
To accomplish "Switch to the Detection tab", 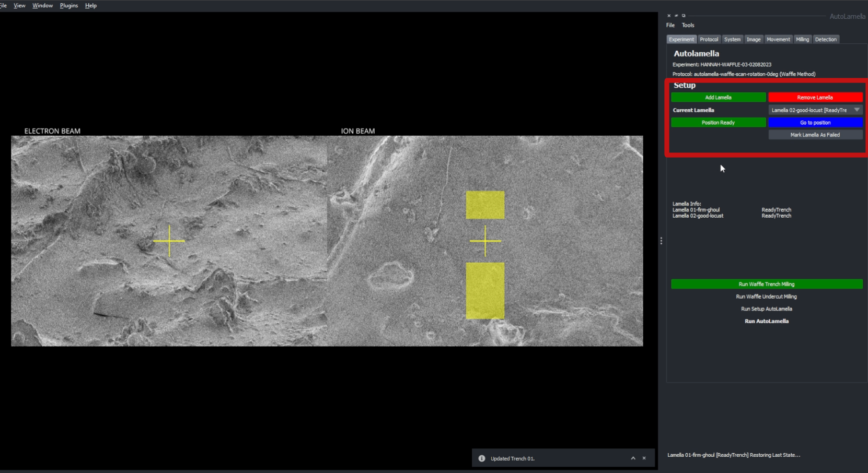I will coord(826,39).
